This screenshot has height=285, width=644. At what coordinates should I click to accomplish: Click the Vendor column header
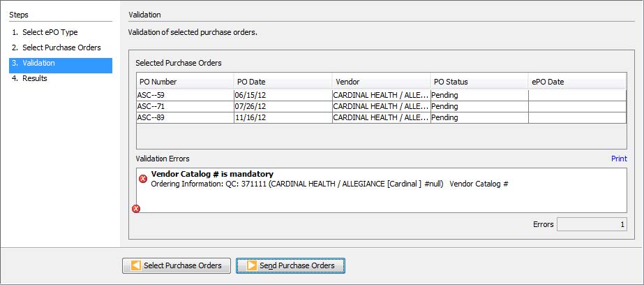(381, 82)
